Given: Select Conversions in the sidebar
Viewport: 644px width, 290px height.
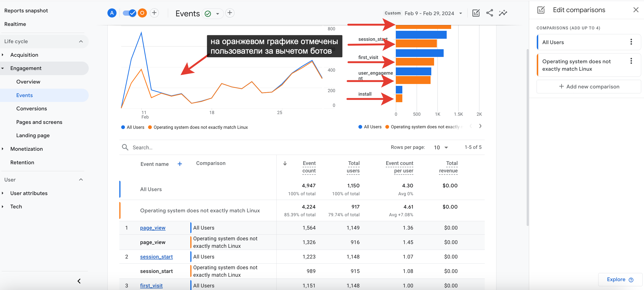Looking at the screenshot, I should click(x=32, y=108).
